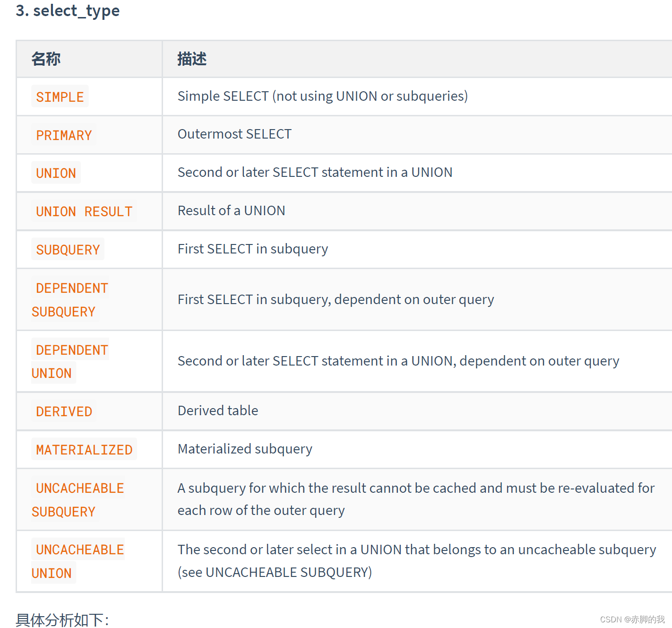
Task: Click the DEPENDENT UNION code label
Action: pos(70,361)
